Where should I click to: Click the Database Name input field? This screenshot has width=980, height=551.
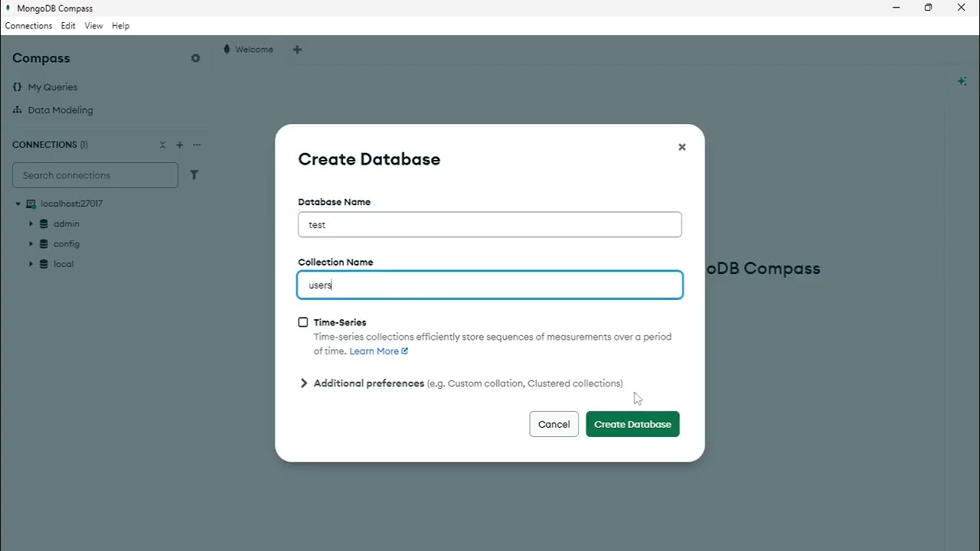click(490, 225)
